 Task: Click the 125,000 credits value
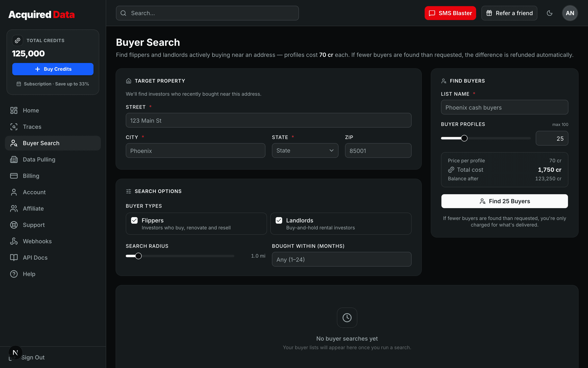(x=28, y=54)
